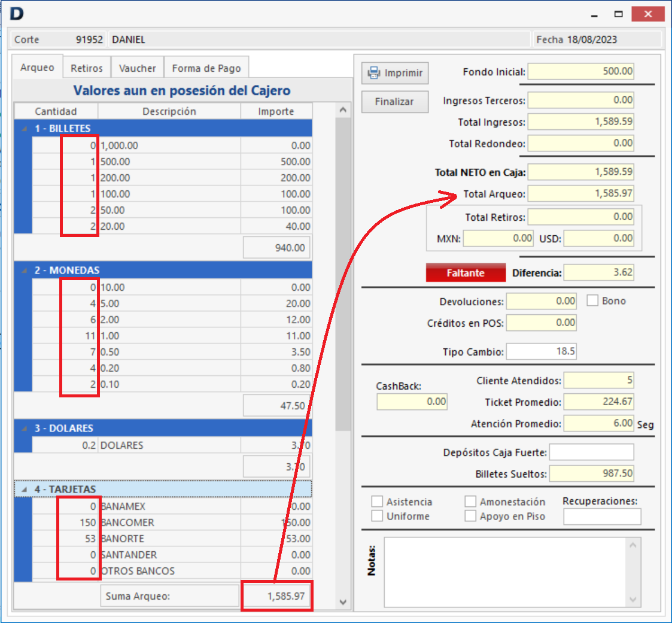Image resolution: width=672 pixels, height=623 pixels.
Task: Collapse the 2 - MONEDAS group
Action: (x=24, y=271)
